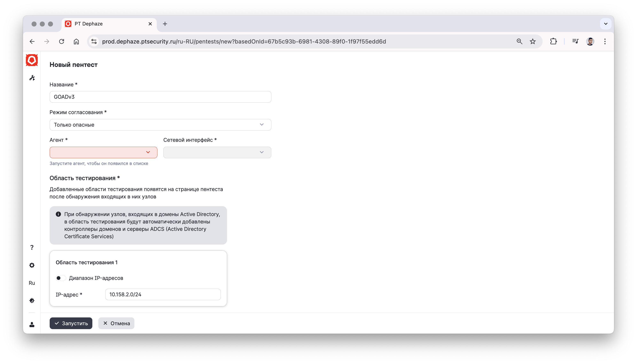Click the Название input field

coord(160,97)
